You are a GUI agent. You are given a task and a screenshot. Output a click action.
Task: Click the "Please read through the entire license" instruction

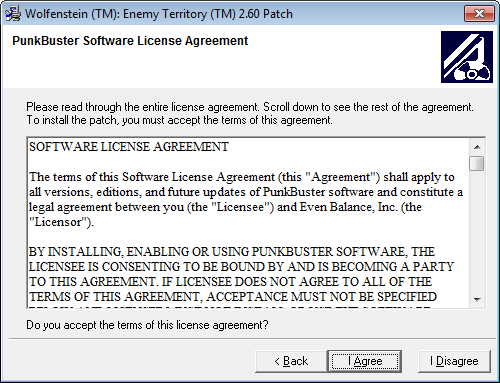pos(250,107)
